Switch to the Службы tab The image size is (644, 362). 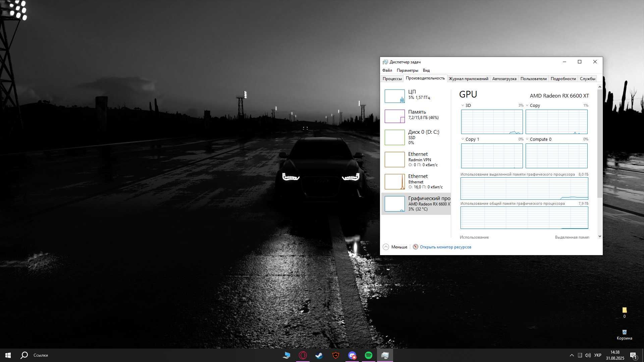[587, 79]
